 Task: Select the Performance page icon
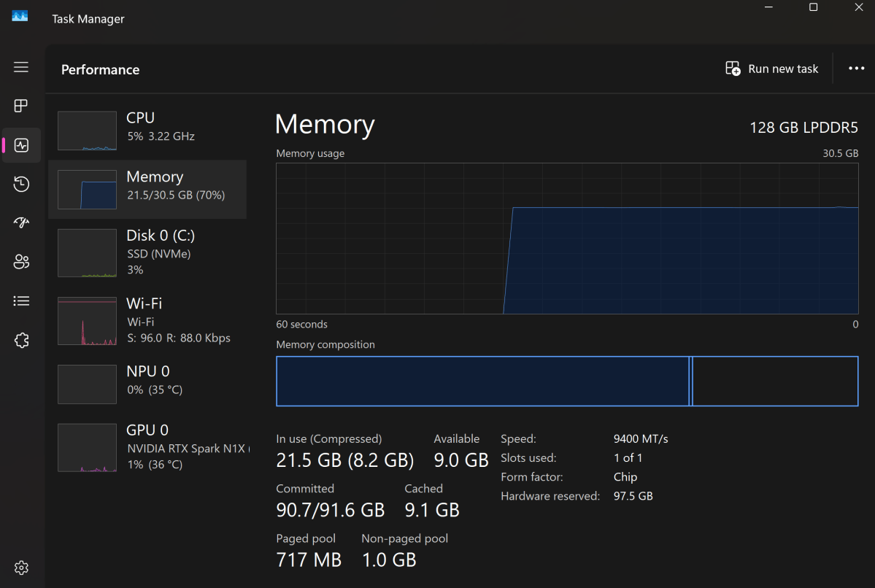(x=21, y=146)
